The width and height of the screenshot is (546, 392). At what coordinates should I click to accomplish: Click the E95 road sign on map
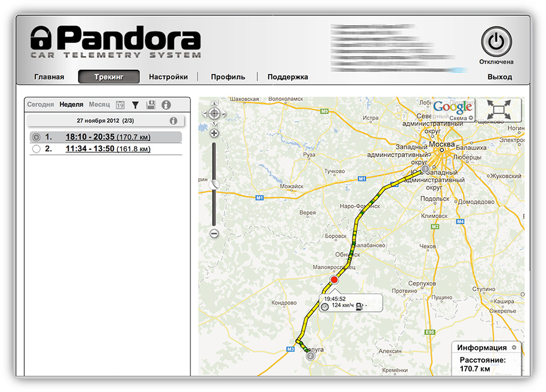[x=430, y=332]
